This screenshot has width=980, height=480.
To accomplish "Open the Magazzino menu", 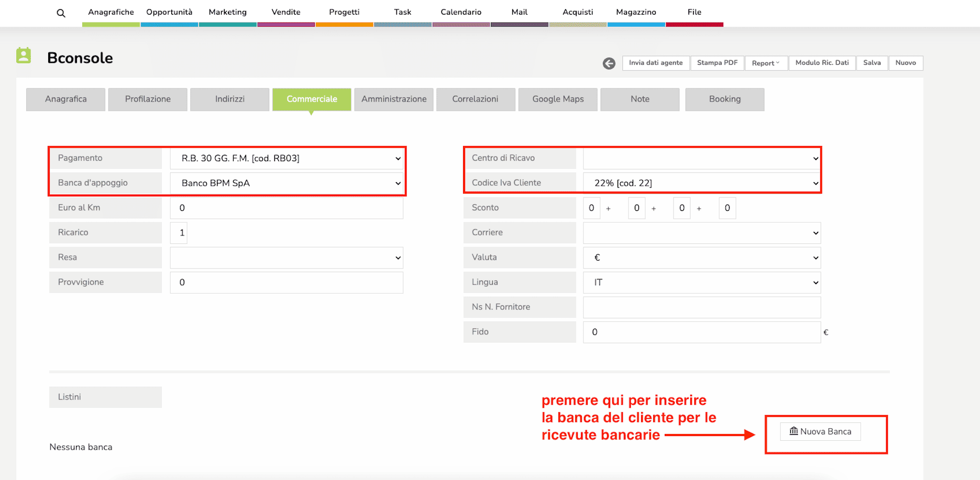I will [x=636, y=12].
